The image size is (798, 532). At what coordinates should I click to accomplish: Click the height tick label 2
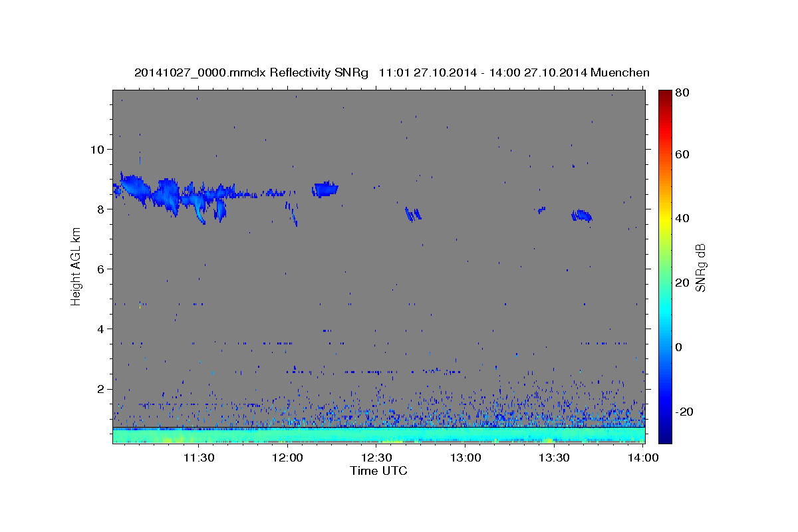click(100, 388)
